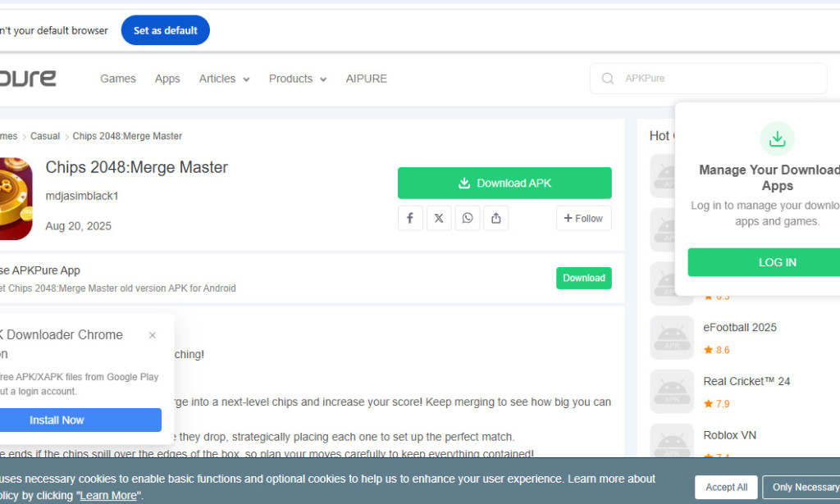Share the app via the X icon

439,218
